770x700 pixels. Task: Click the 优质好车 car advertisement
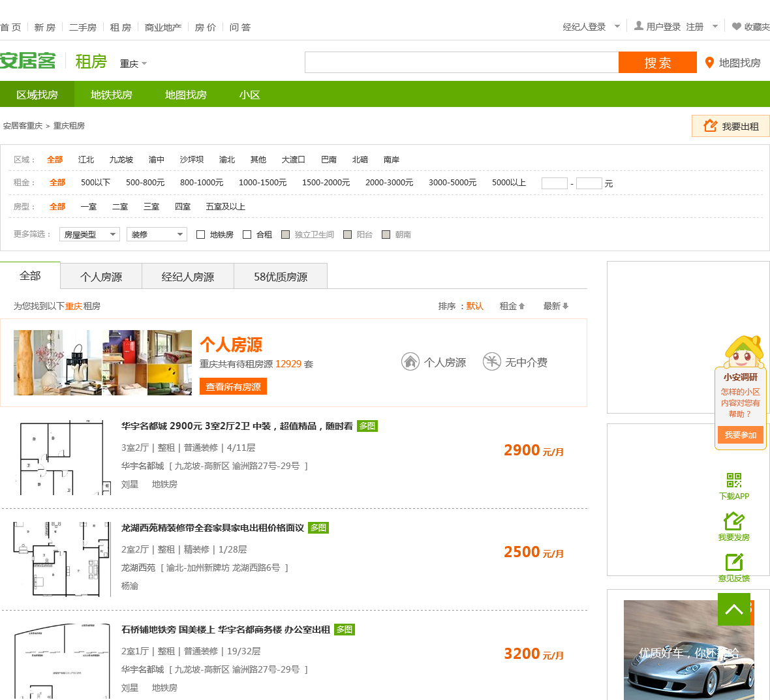click(688, 650)
